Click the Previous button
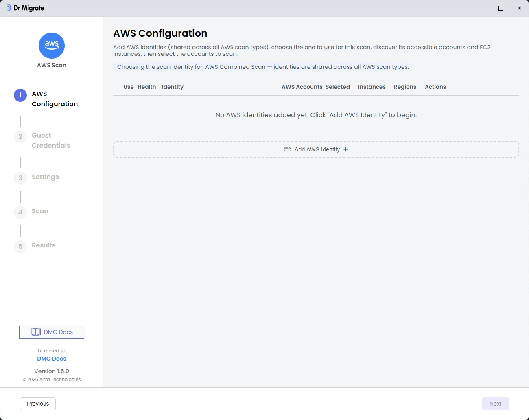Screen dimensions: 529x420 pyautogui.click(x=38, y=404)
